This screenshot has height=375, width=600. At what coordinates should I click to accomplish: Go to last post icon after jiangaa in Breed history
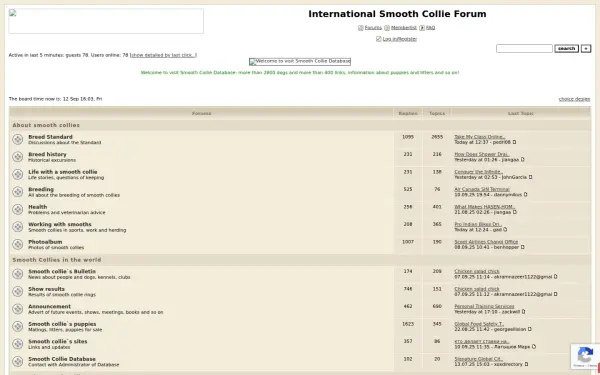523,160
